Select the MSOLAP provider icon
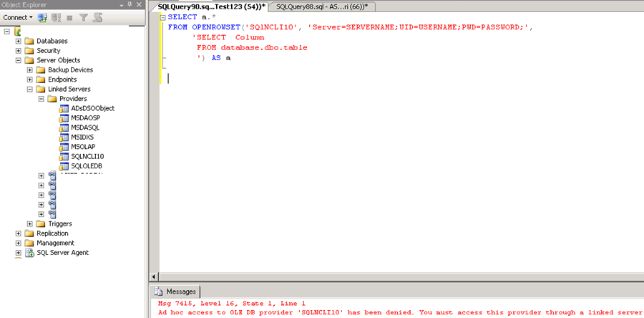Image resolution: width=644 pixels, height=318 pixels. [x=64, y=147]
